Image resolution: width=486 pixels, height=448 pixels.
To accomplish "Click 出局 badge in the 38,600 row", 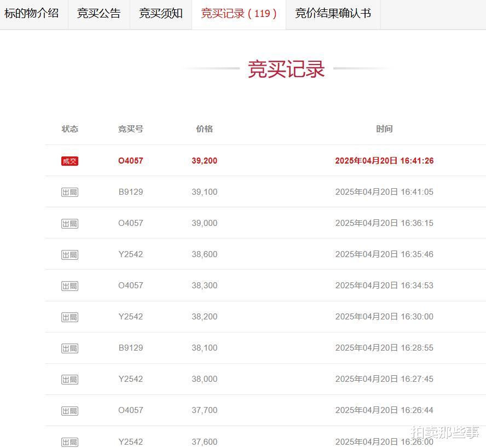I will click(x=70, y=255).
